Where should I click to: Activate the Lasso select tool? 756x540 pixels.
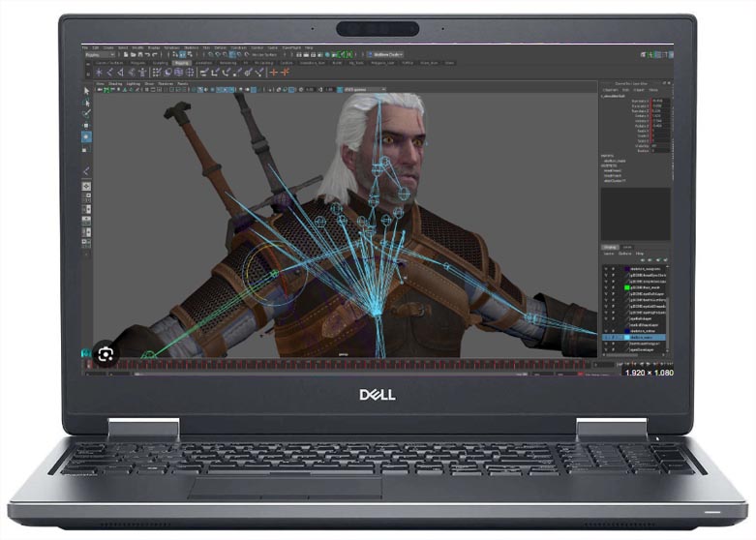[86, 103]
